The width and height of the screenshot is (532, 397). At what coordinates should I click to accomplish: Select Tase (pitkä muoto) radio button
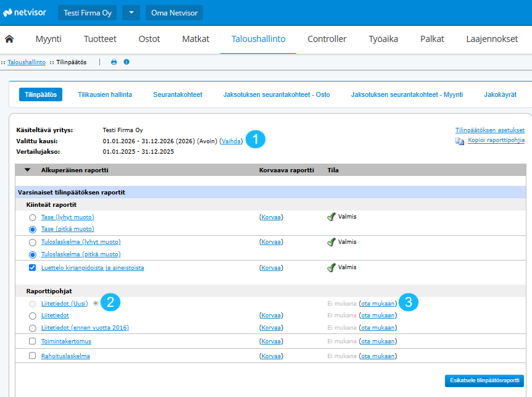click(x=33, y=230)
